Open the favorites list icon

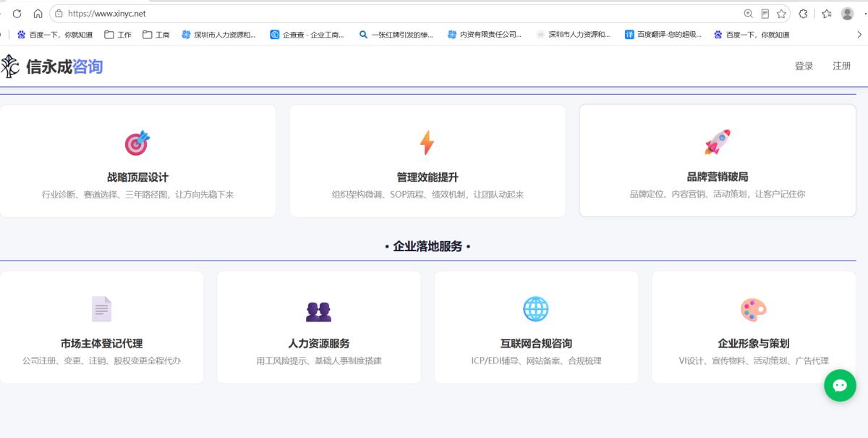(x=827, y=14)
